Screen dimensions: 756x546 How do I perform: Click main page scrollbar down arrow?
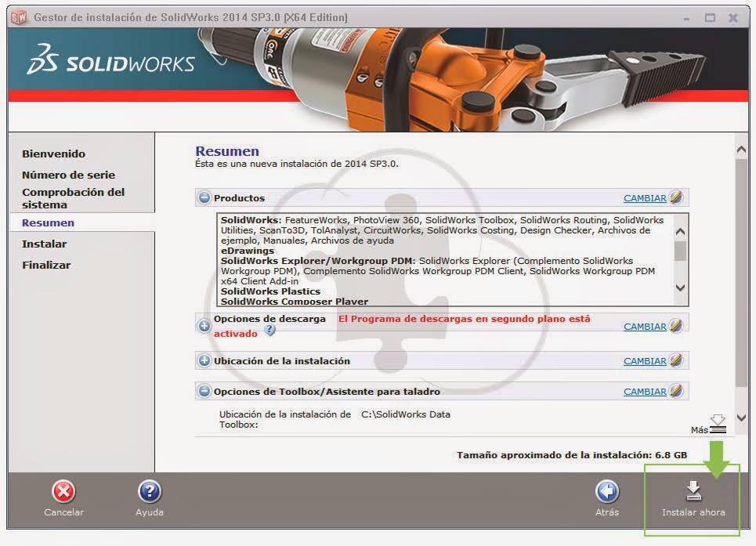tap(742, 418)
